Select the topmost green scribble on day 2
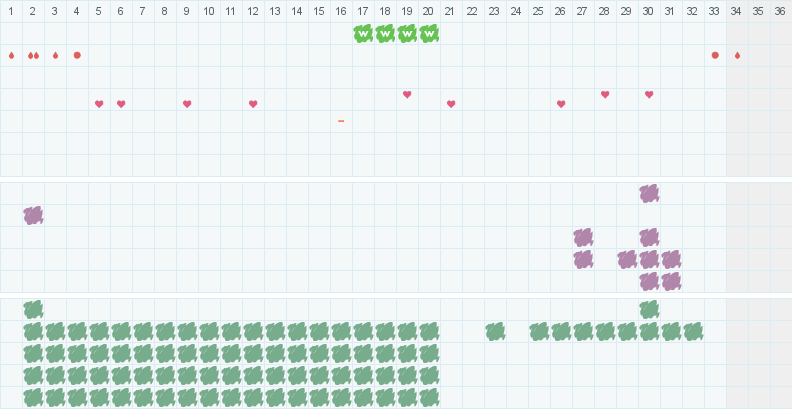Image resolution: width=792 pixels, height=409 pixels. point(33,309)
